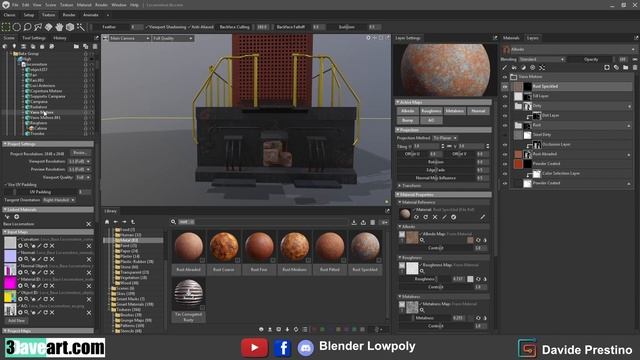The width and height of the screenshot is (640, 360).
Task: Collapse the Active Maps section
Action: (398, 102)
